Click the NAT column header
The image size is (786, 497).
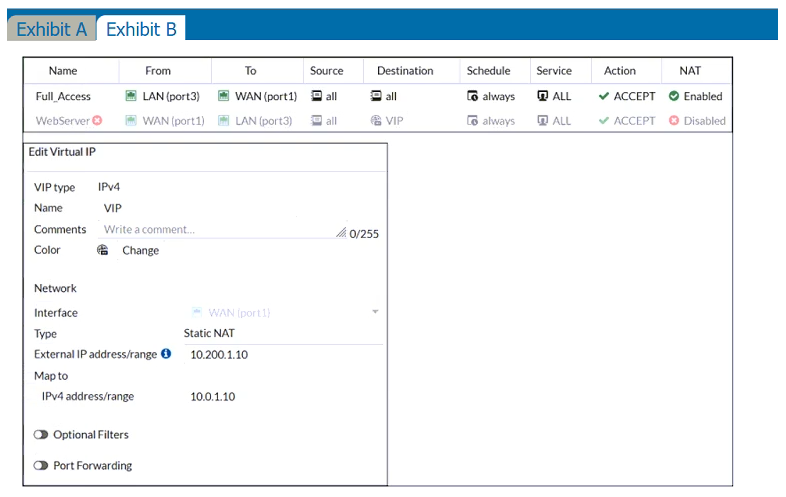(690, 71)
